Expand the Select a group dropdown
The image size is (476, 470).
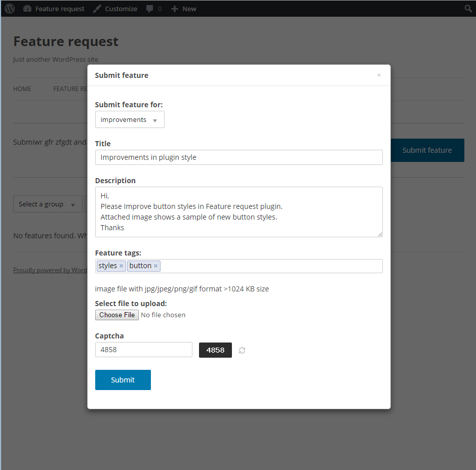pyautogui.click(x=48, y=204)
